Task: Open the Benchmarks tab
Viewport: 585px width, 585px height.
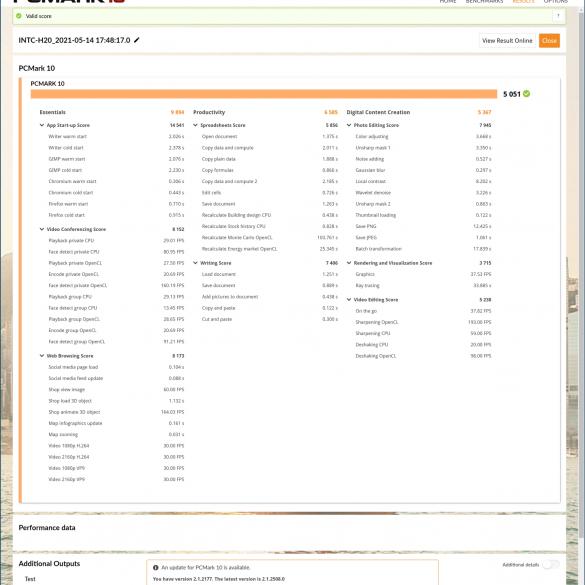Action: (484, 1)
